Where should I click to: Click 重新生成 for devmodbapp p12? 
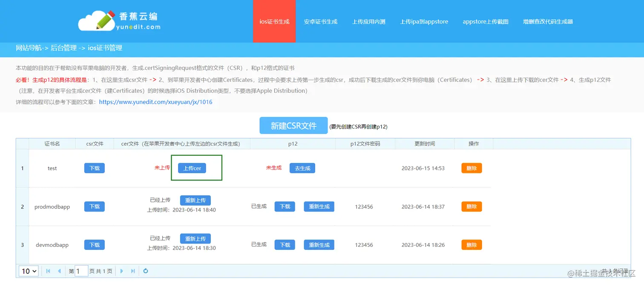319,245
